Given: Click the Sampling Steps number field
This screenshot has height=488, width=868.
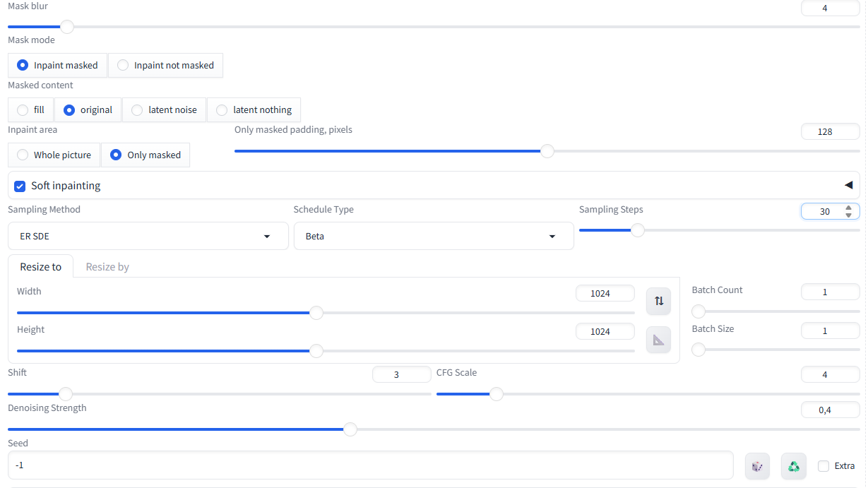Looking at the screenshot, I should (x=830, y=211).
